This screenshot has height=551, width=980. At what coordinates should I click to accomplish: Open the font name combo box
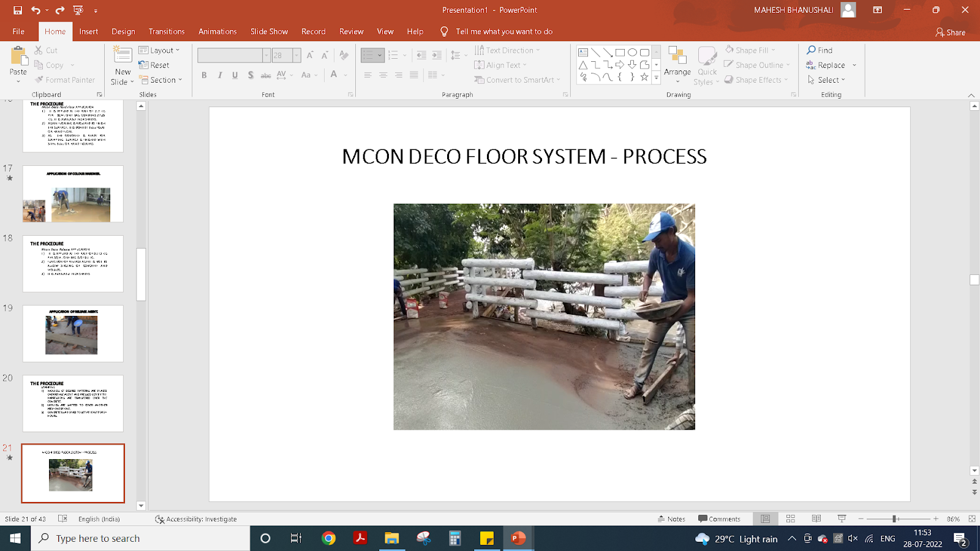[234, 55]
